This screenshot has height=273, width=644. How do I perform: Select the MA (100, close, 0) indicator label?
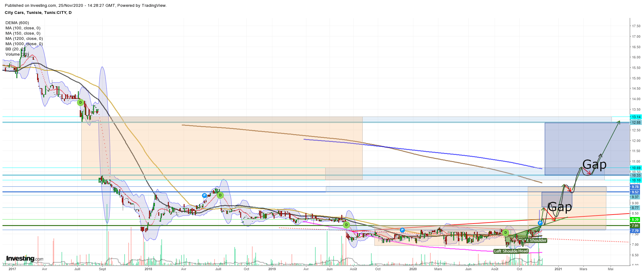point(23,28)
